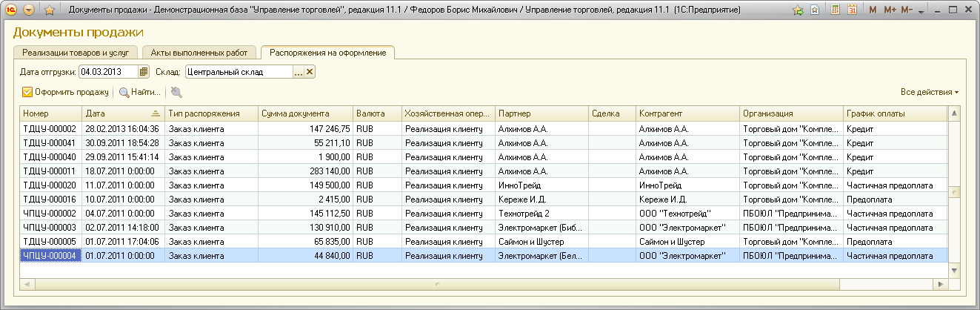
Task: Expand the Все действия dropdown menu
Action: click(929, 92)
